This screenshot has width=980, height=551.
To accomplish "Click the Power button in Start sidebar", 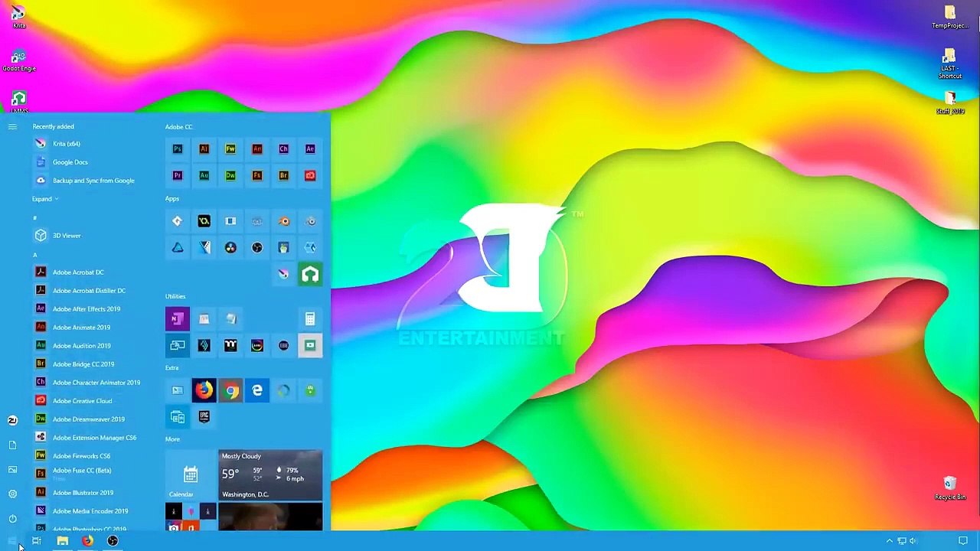I will [12, 519].
